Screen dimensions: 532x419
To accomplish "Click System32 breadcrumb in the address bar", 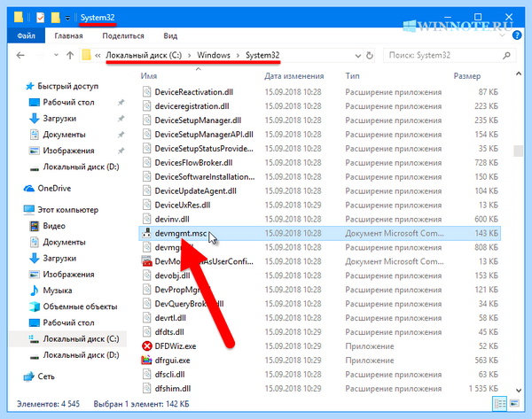I will (262, 55).
